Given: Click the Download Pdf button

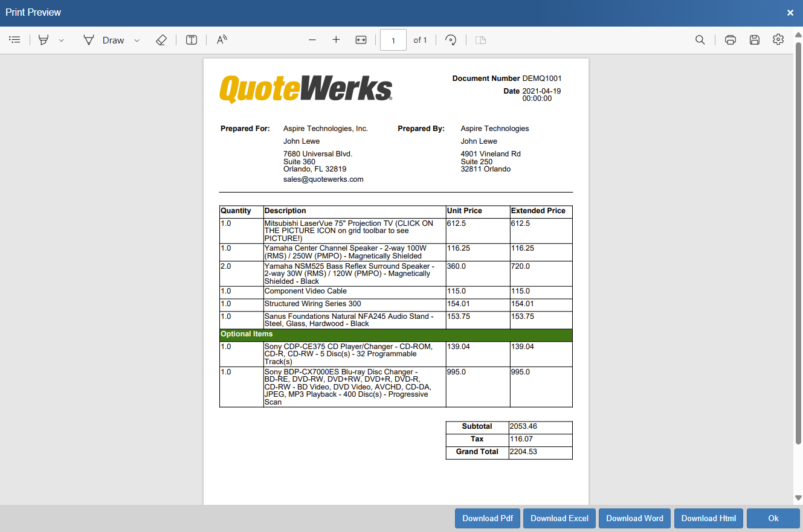Looking at the screenshot, I should click(487, 518).
